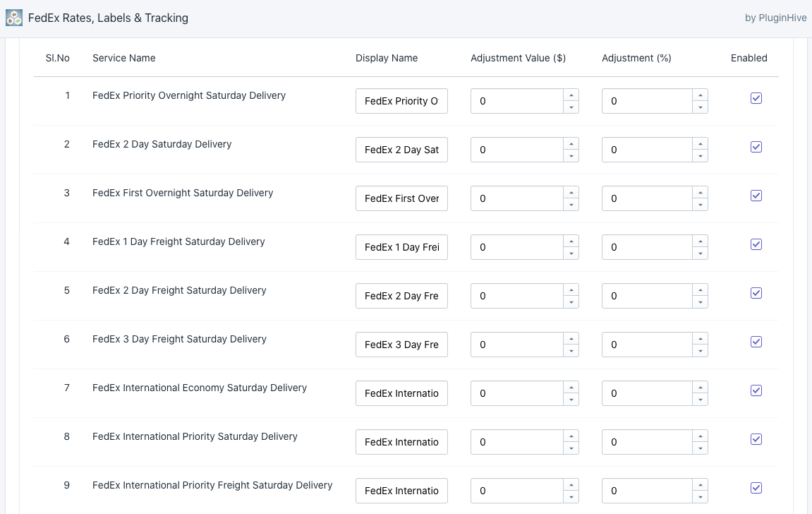The width and height of the screenshot is (812, 514).
Task: Click the 'Adjustment Value ($)' column header
Action: [x=518, y=58]
